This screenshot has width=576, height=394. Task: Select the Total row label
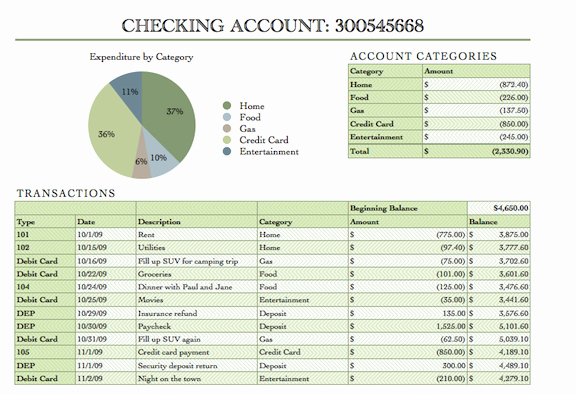point(385,151)
